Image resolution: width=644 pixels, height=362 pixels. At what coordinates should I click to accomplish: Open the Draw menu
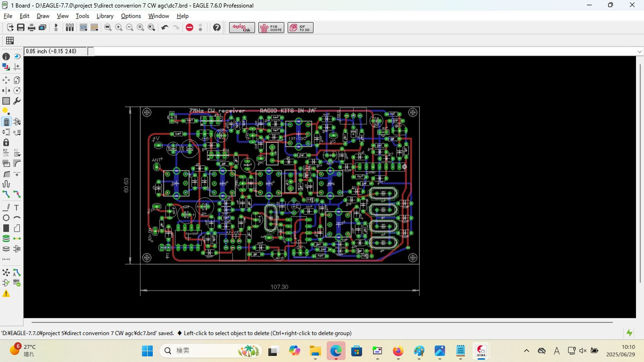coord(43,16)
